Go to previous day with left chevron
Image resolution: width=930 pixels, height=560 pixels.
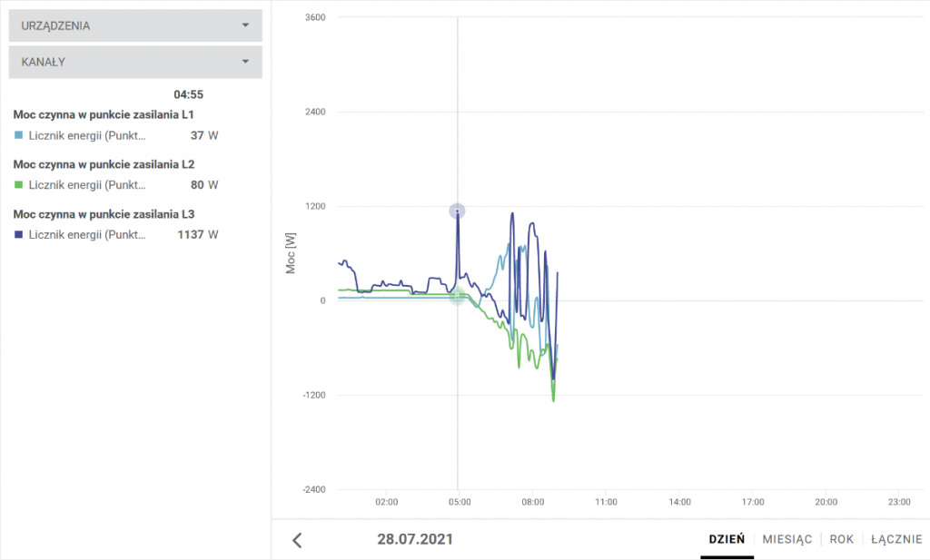(297, 540)
